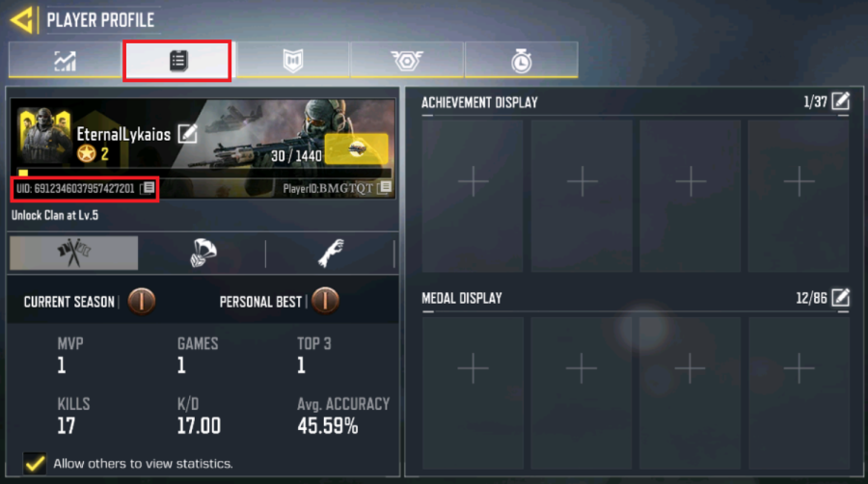Add medal in last empty slot
Screen dimensions: 868x484
pyautogui.click(x=799, y=368)
